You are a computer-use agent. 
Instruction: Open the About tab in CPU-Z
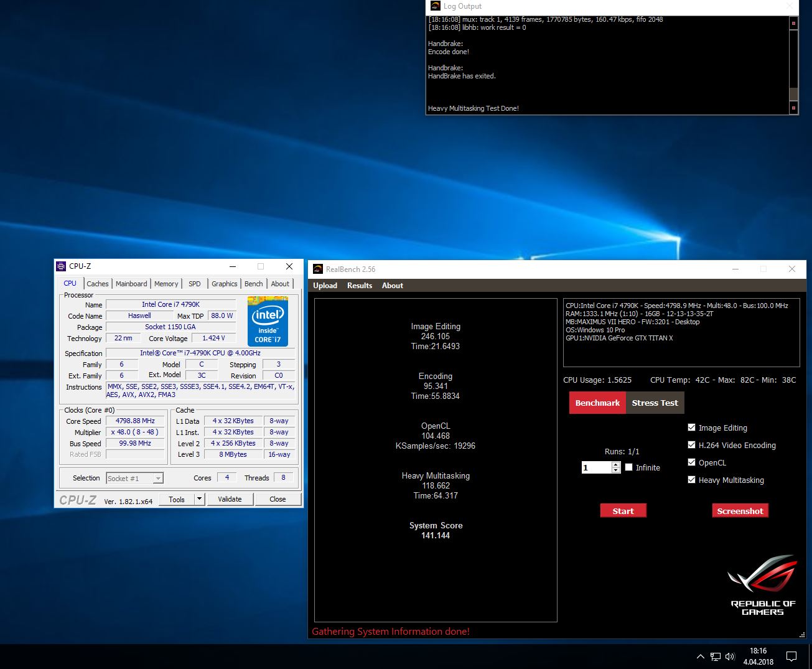point(280,284)
